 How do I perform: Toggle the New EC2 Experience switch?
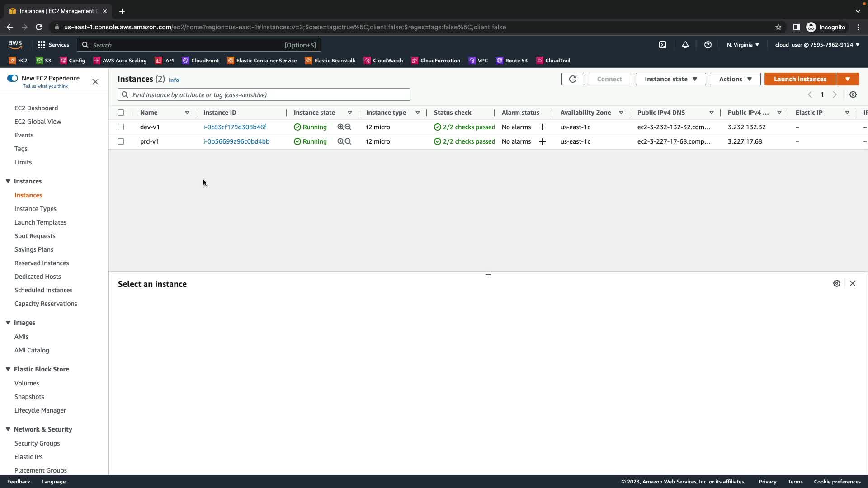pos(13,78)
